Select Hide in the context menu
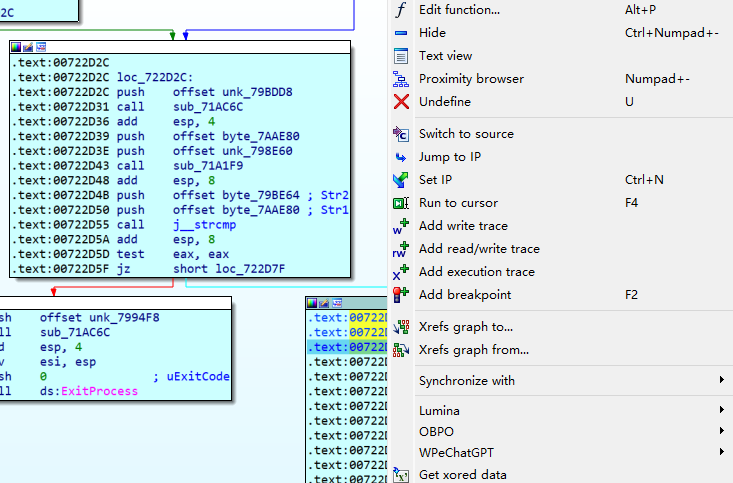 click(561, 33)
